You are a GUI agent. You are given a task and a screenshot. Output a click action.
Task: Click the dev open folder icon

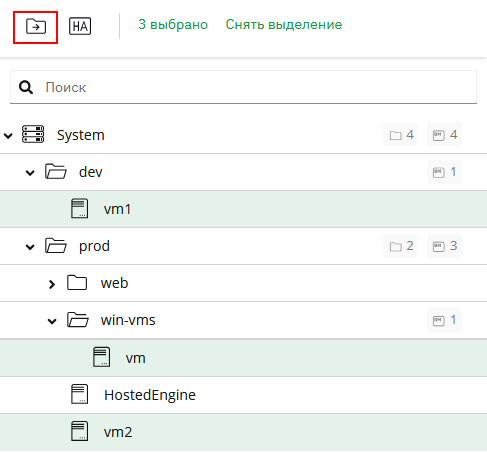56,171
